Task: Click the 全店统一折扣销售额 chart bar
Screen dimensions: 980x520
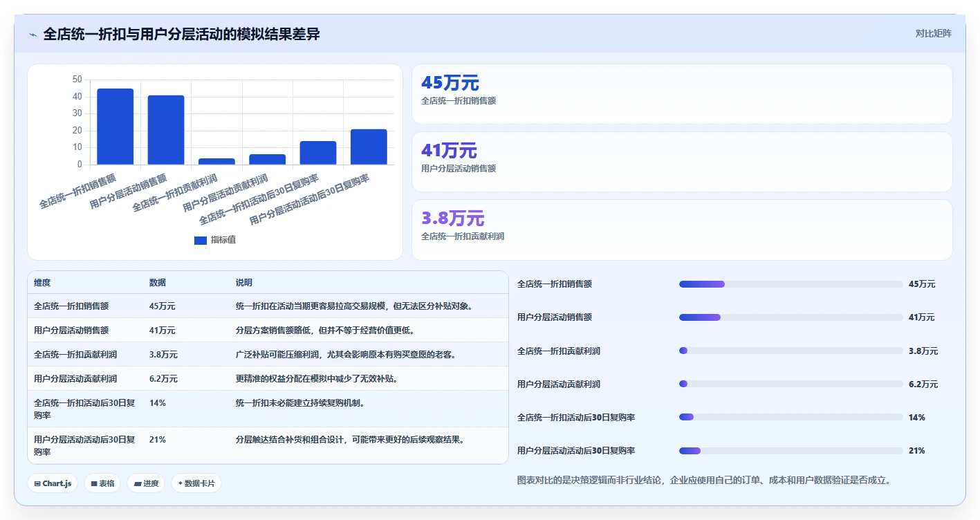Action: click(115, 127)
